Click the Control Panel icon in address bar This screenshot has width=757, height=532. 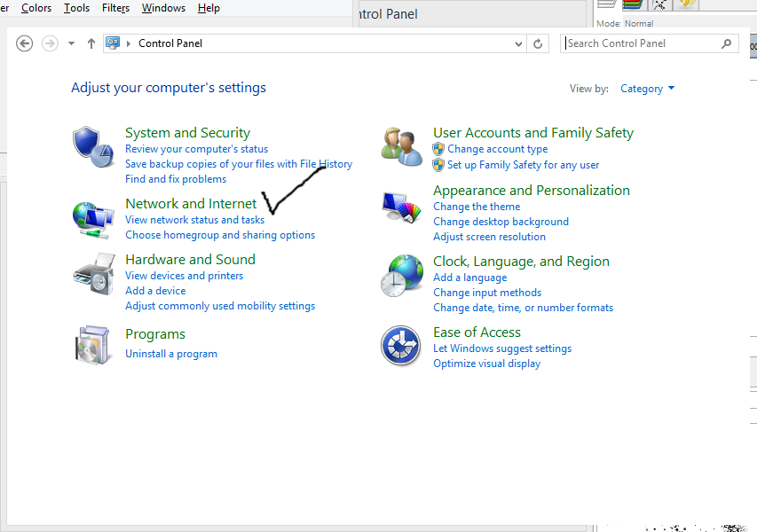tap(113, 43)
